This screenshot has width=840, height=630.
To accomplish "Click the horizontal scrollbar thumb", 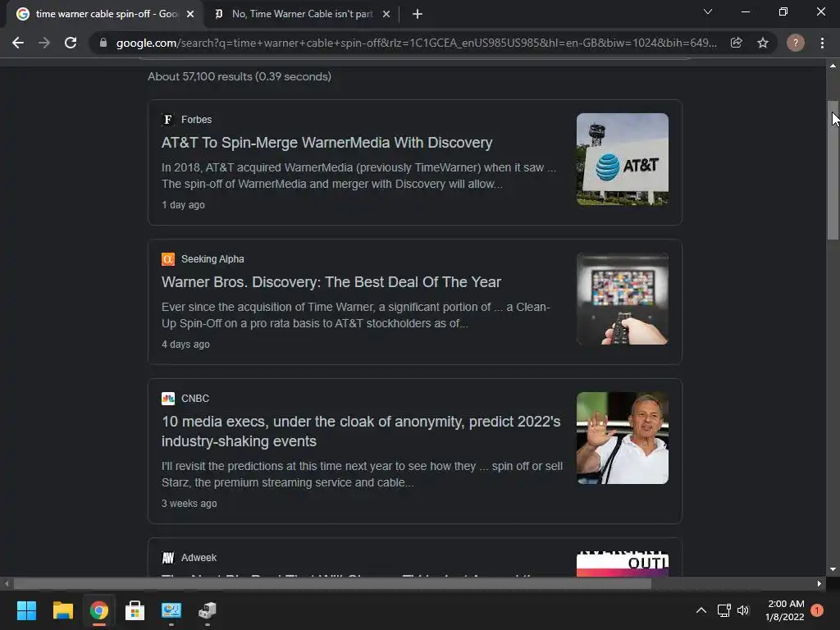I will click(332, 583).
